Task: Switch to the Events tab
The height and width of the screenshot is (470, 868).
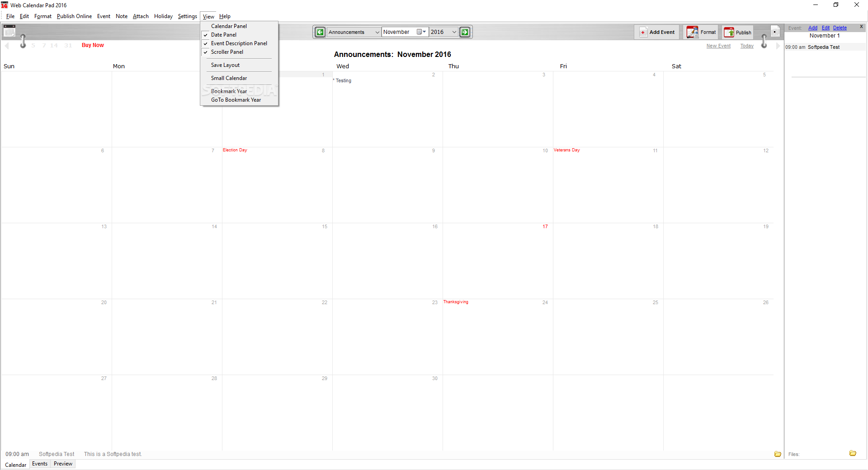Action: (x=40, y=464)
